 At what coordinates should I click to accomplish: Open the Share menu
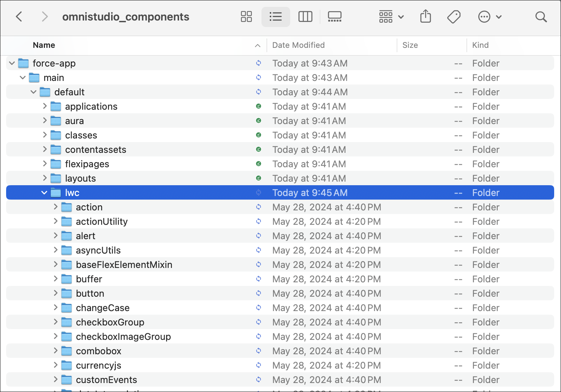pyautogui.click(x=425, y=17)
